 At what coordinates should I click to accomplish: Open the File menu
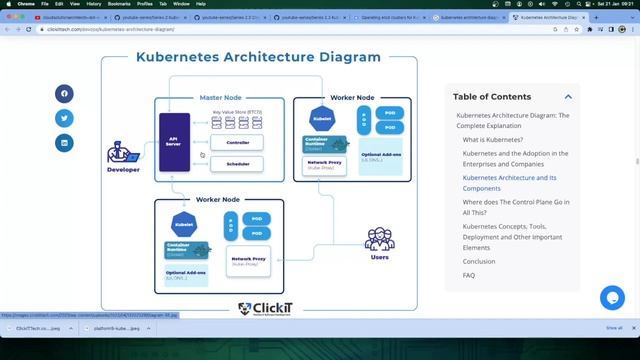click(x=44, y=4)
